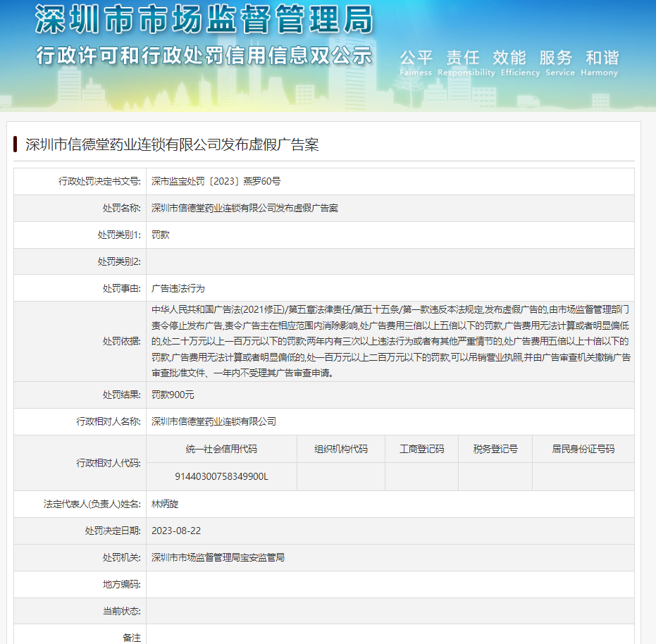656x644 pixels.
Task: Click the 和谐 Harmony slogan
Action: pos(600,63)
